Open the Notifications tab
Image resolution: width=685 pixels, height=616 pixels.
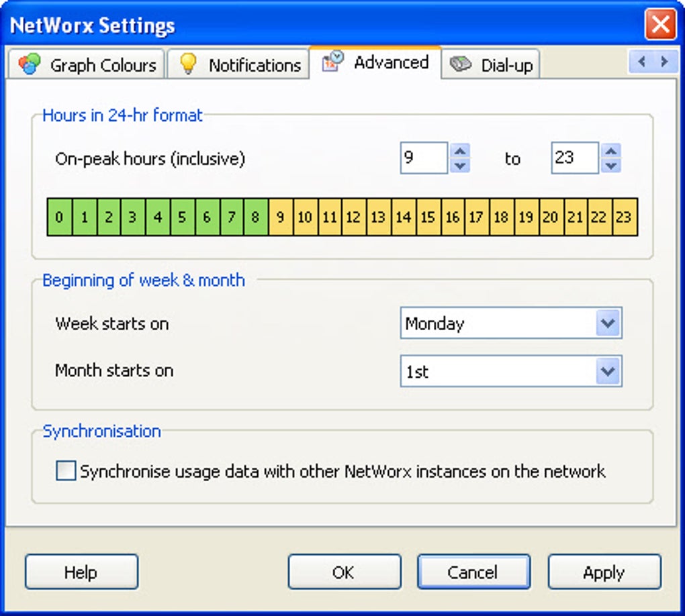point(238,64)
